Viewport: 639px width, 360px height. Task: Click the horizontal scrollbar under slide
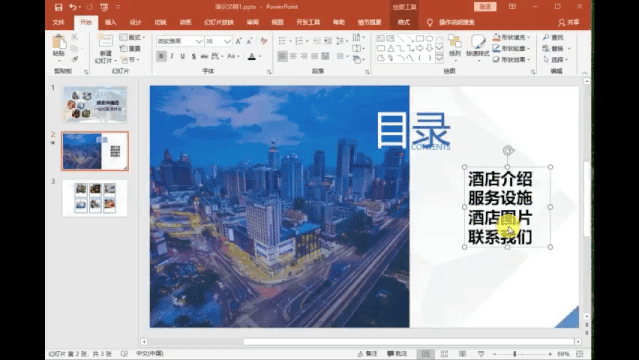[409, 342]
